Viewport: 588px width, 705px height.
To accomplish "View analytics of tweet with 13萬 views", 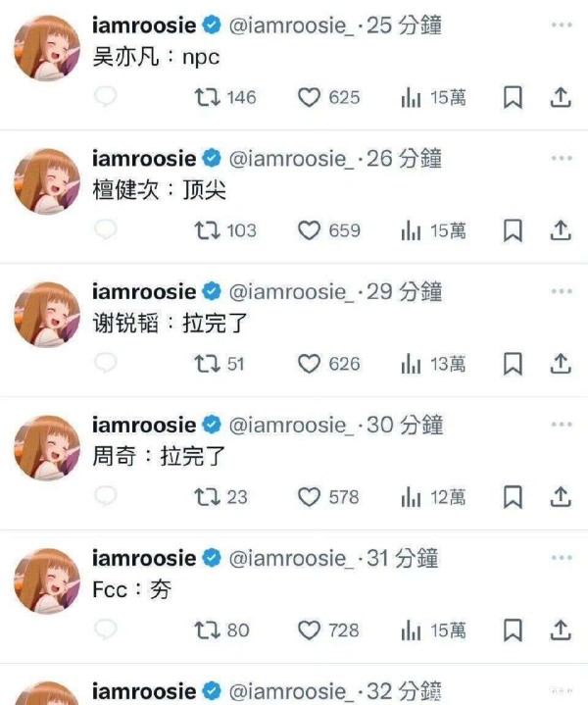I will pos(433,364).
